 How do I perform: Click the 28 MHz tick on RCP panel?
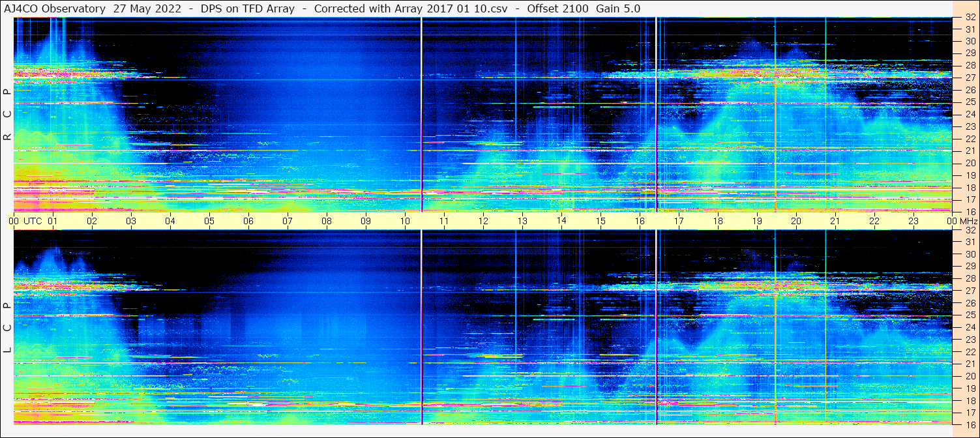(x=970, y=65)
